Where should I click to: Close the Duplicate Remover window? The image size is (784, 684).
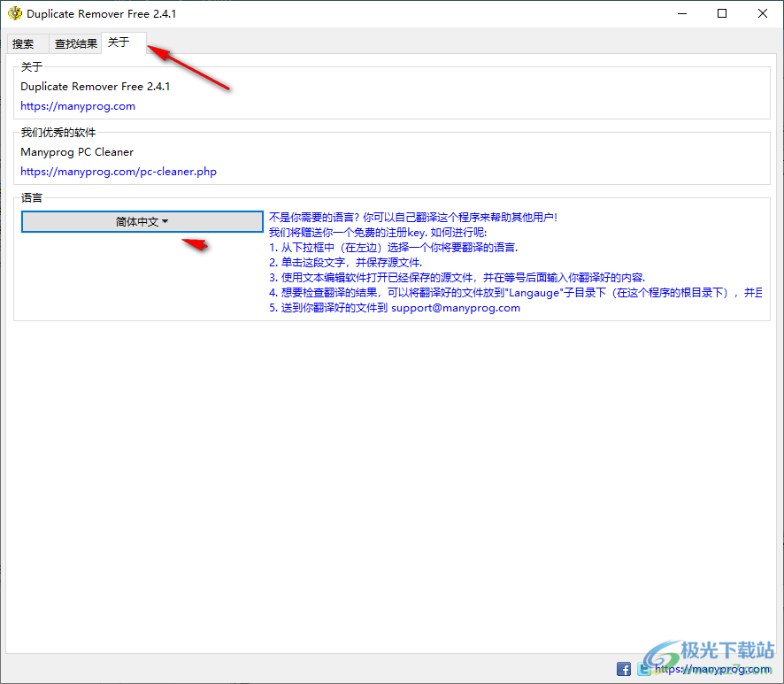(763, 13)
